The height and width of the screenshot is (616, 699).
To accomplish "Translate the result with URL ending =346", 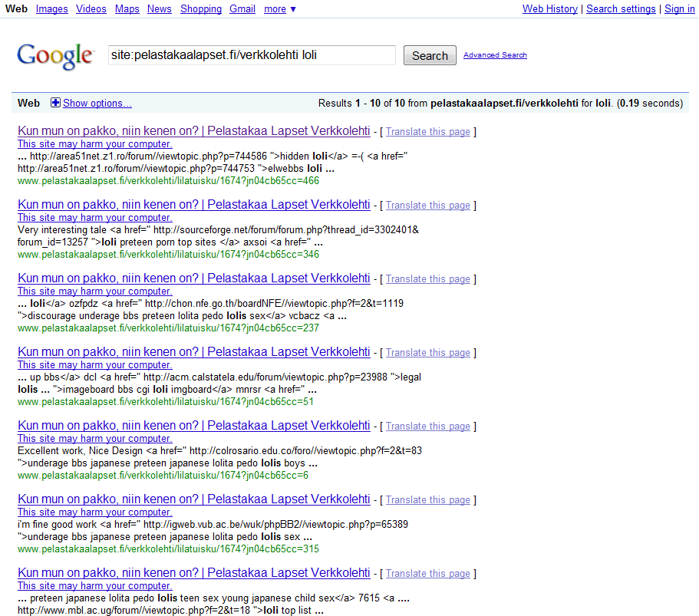I will [x=428, y=206].
